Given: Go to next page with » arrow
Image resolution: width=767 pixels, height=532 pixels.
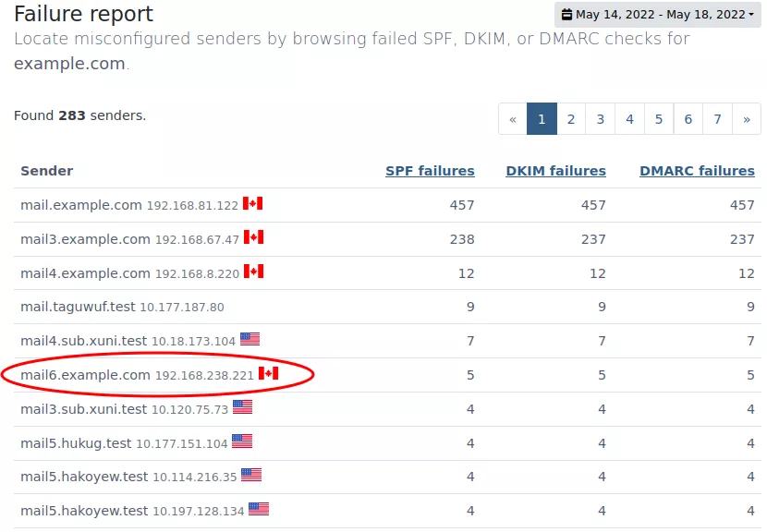Looking at the screenshot, I should click(x=747, y=119).
